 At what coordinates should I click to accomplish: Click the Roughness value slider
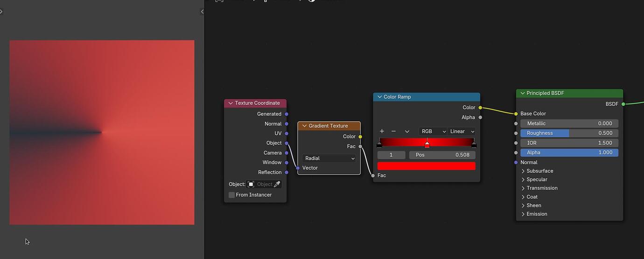tap(569, 133)
